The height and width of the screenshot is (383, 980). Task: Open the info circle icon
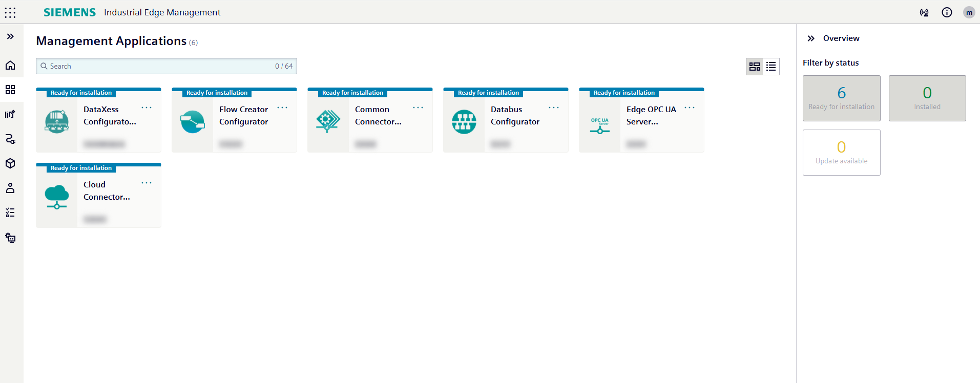[947, 12]
